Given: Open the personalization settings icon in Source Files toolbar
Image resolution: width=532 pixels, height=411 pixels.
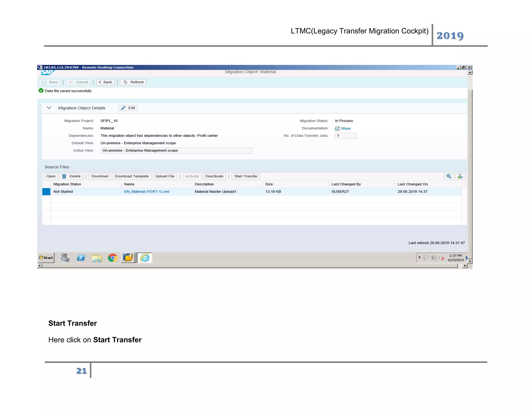Looking at the screenshot, I should [460, 176].
